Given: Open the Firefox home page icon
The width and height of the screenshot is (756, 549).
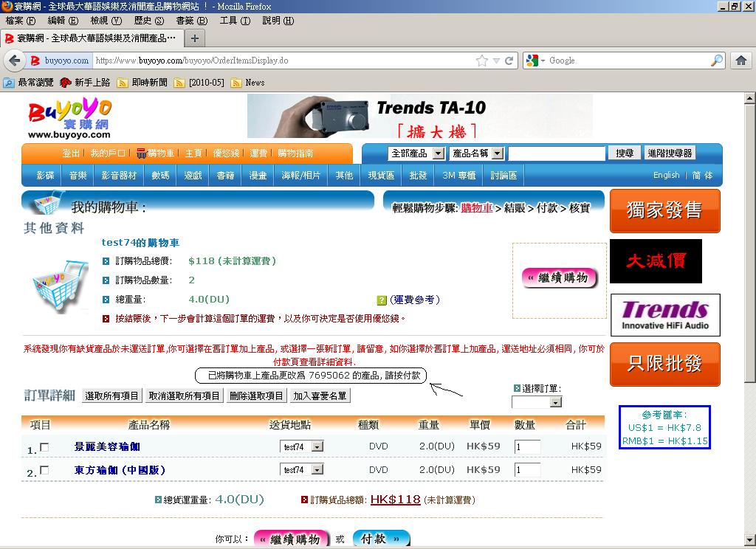Looking at the screenshot, I should (x=741, y=61).
